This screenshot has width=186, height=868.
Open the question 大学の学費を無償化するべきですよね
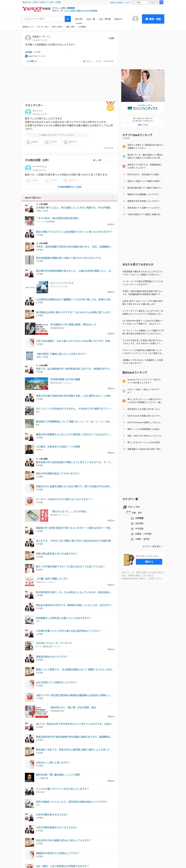[56, 827]
